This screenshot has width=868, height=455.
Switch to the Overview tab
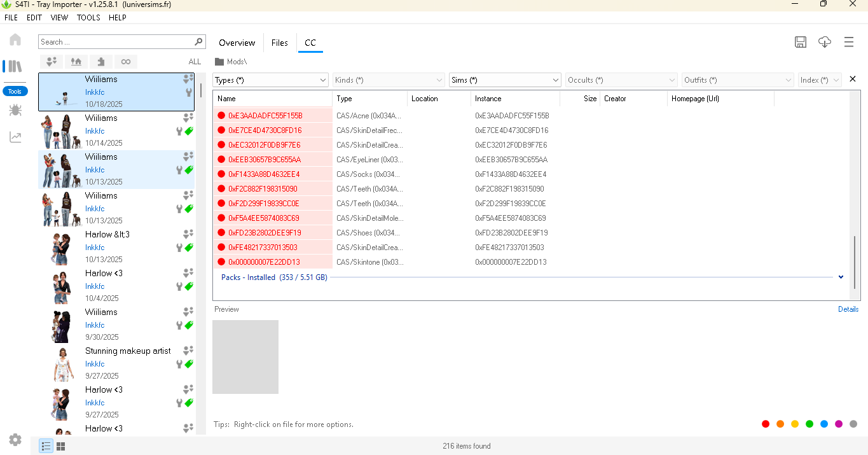(x=237, y=43)
